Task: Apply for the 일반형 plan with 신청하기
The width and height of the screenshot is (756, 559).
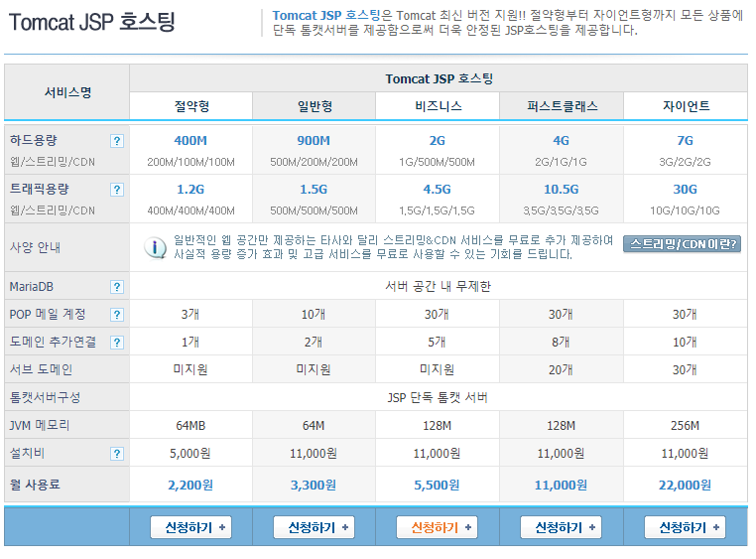Action: pyautogui.click(x=314, y=527)
